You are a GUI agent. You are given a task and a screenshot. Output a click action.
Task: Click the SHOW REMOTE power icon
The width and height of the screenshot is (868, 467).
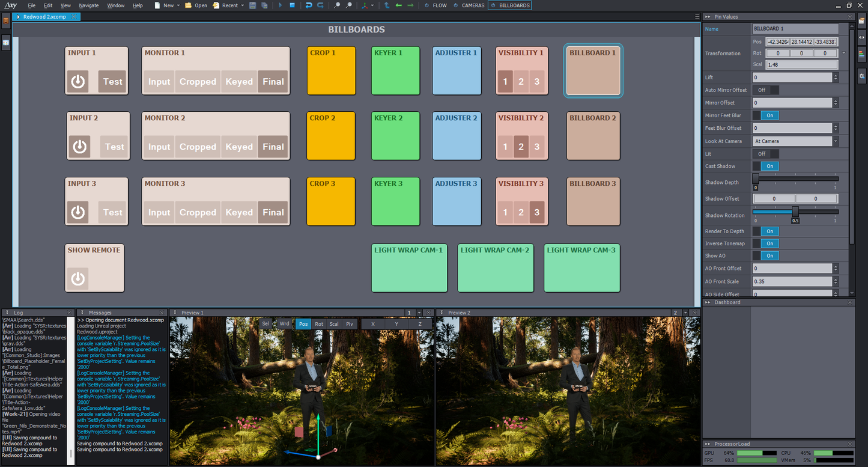point(78,279)
